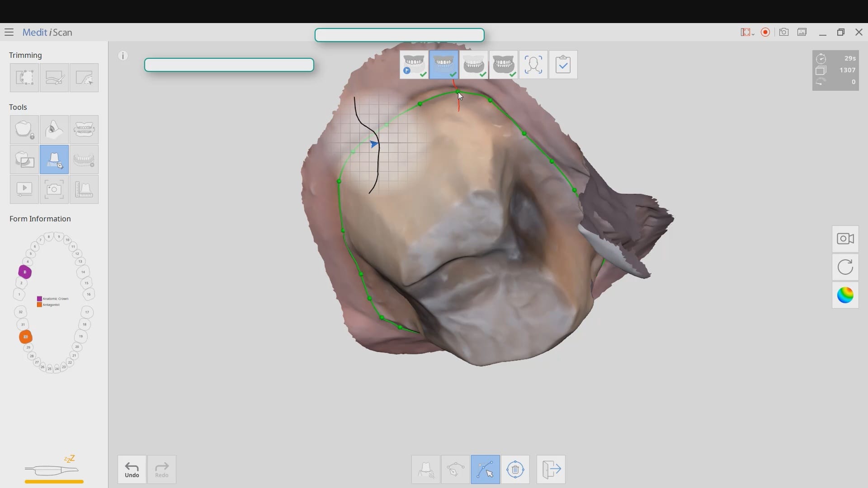The width and height of the screenshot is (868, 488).
Task: Select the margin line creation tool
Action: coord(54,160)
